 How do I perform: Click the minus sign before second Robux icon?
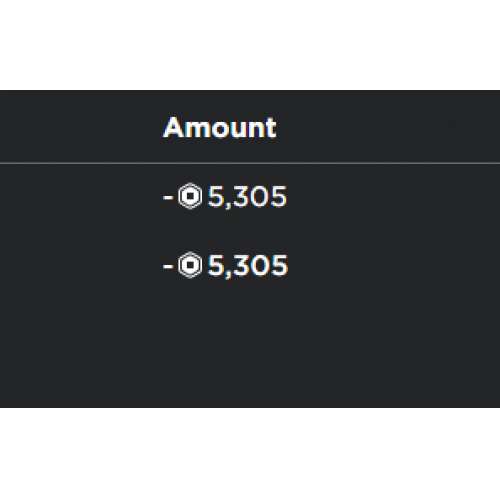168,266
